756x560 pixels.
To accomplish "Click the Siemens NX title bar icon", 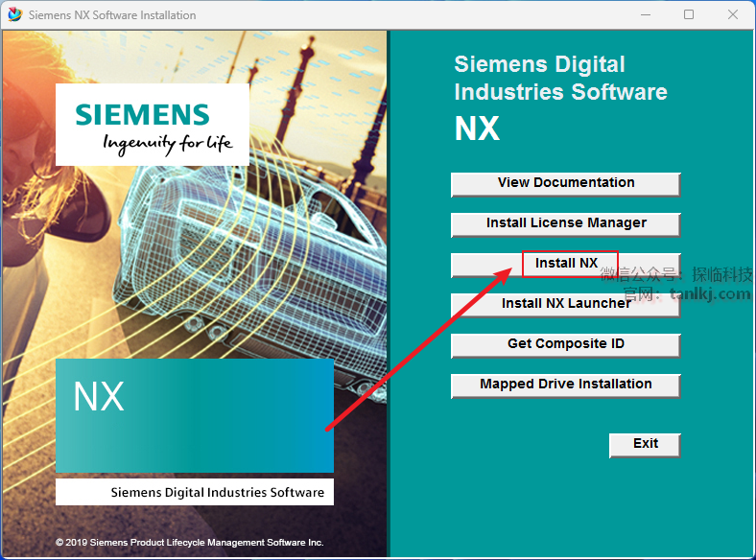I will pyautogui.click(x=15, y=14).
